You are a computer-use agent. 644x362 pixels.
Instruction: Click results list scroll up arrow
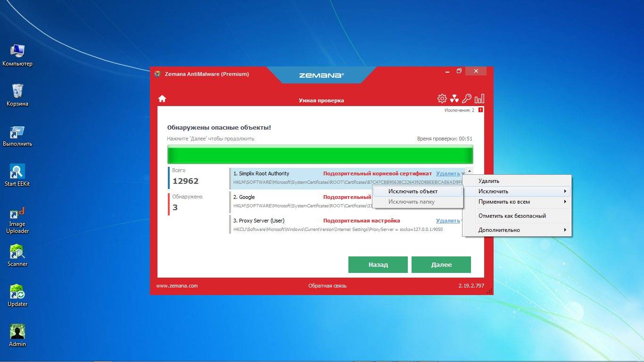click(470, 171)
